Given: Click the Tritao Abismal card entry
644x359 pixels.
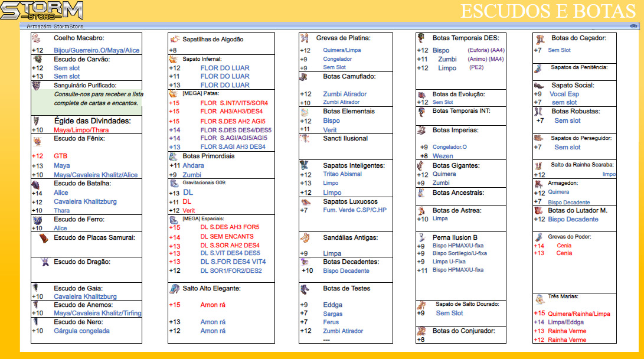Looking at the screenshot, I should (342, 174).
